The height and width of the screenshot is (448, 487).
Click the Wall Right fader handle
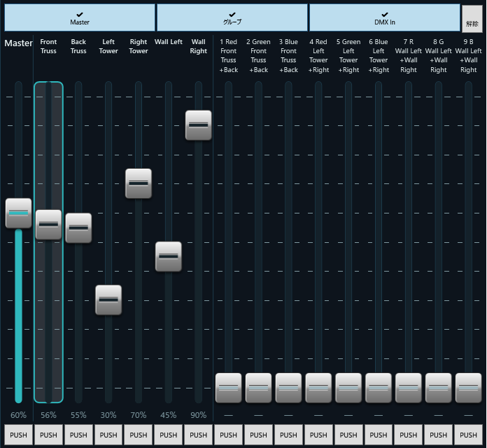[x=199, y=125]
